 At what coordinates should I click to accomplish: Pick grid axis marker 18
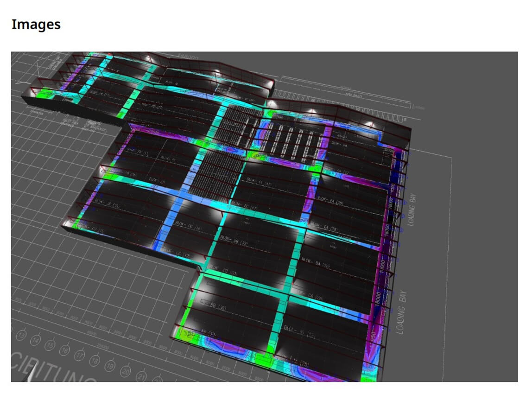tap(95, 361)
